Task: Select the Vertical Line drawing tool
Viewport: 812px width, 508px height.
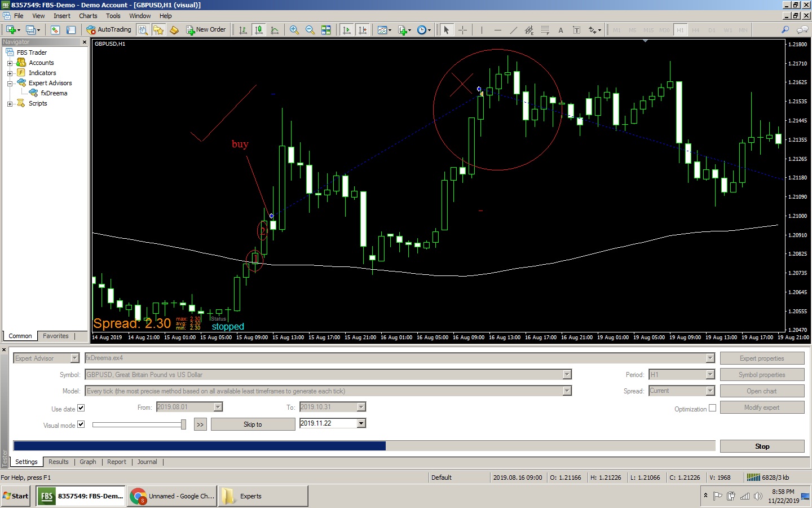Action: tap(482, 30)
